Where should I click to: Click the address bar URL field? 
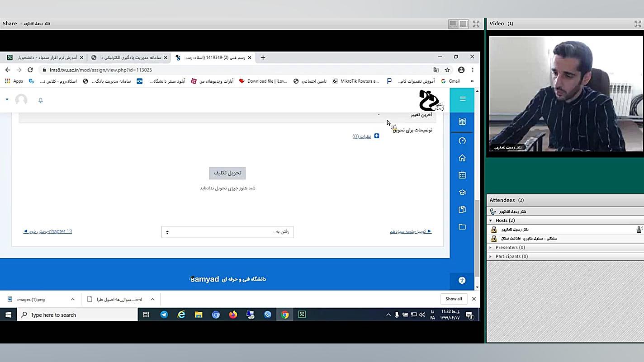click(x=235, y=70)
